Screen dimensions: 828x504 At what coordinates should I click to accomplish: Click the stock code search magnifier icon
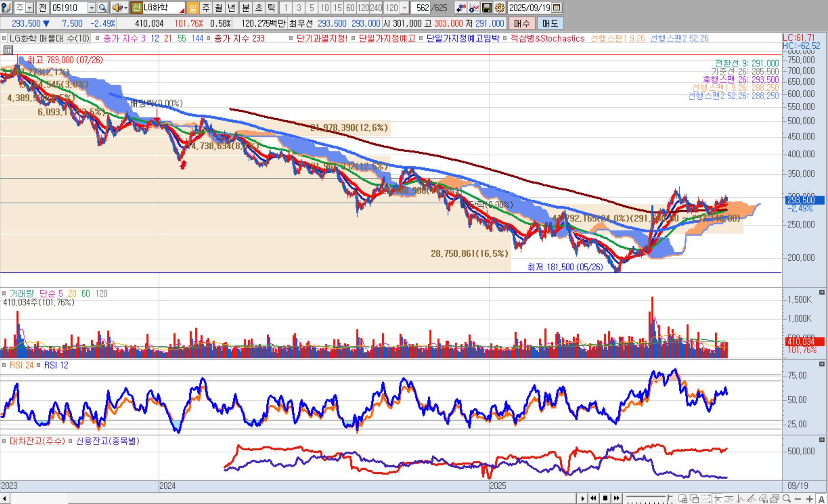pyautogui.click(x=102, y=8)
